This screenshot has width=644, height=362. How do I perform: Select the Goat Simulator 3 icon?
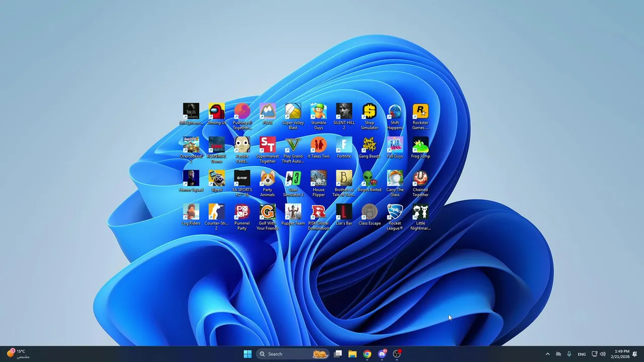[293, 184]
